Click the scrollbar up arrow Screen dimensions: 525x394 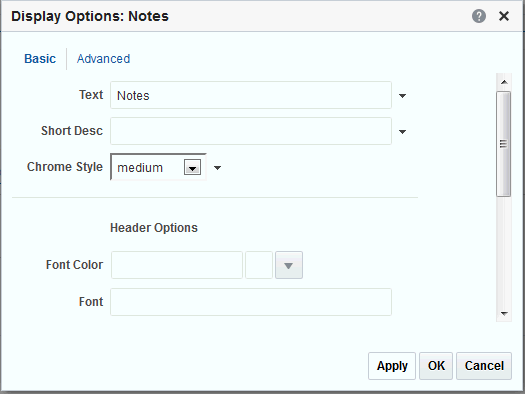504,82
